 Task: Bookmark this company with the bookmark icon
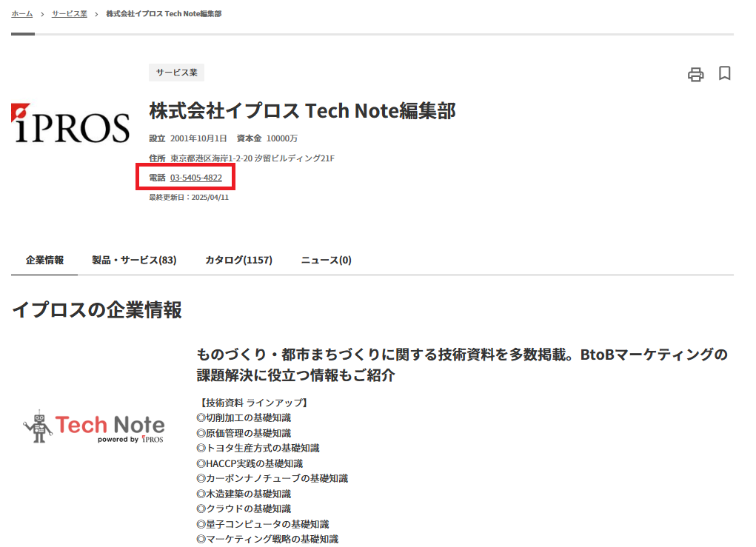725,73
